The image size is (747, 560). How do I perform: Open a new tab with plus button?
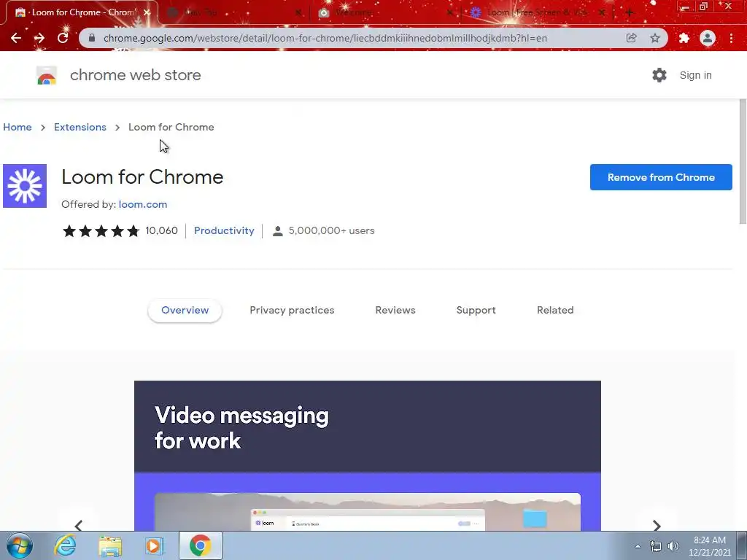(630, 13)
